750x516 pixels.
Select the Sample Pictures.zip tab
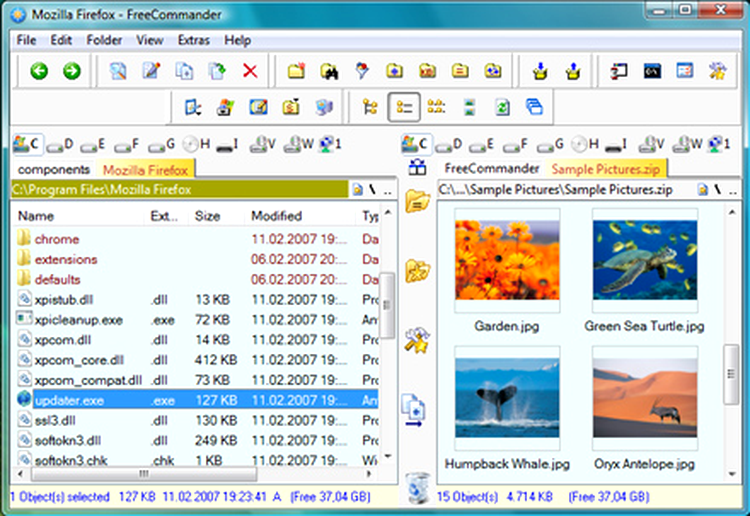click(606, 169)
